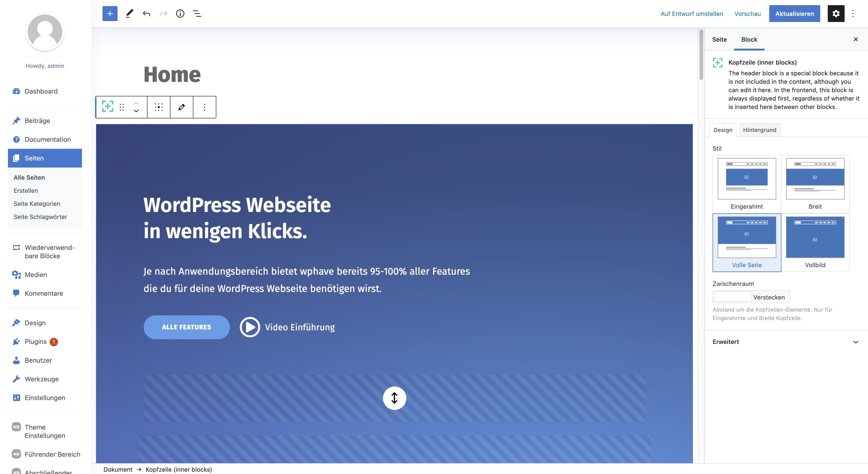
Task: Open Kommentare in the admin menu
Action: pyautogui.click(x=45, y=293)
